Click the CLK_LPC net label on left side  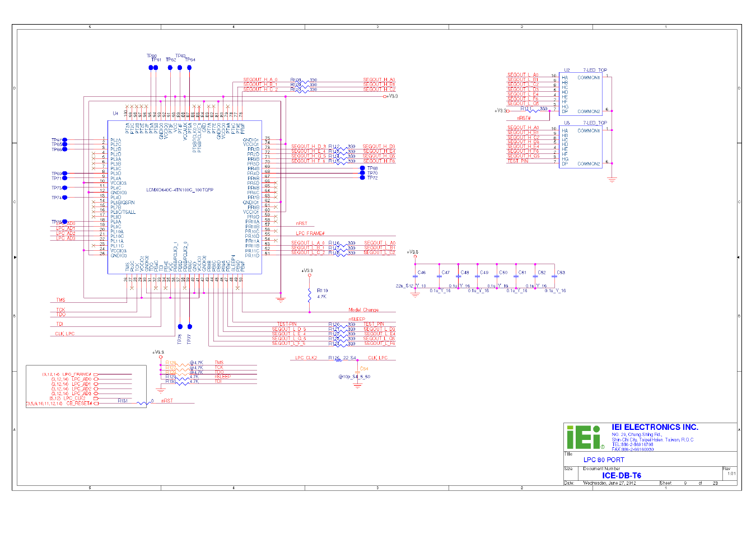point(65,334)
